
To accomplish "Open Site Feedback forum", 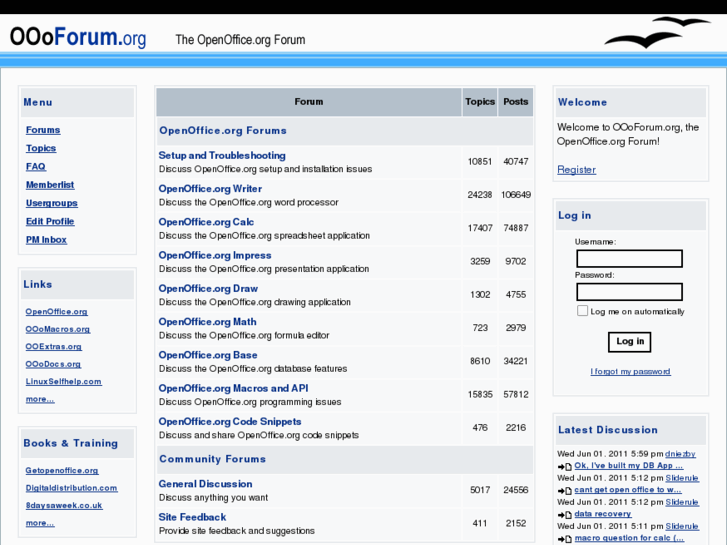I will (192, 517).
